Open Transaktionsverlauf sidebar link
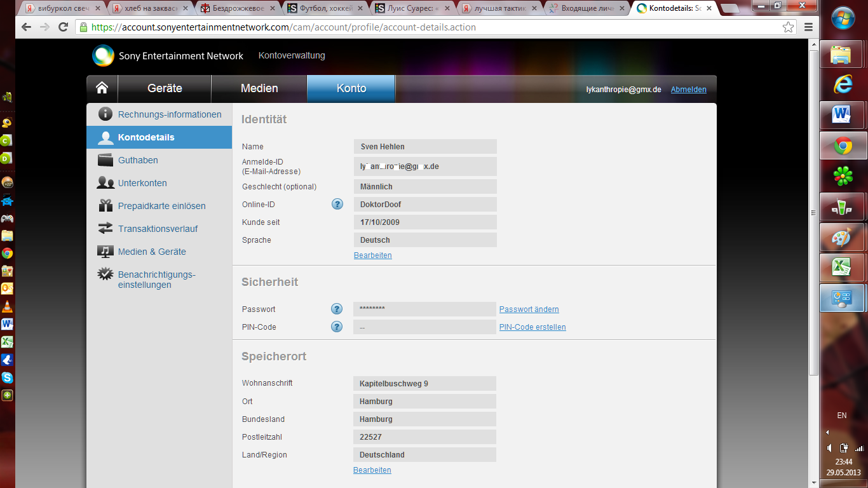Viewport: 868px width, 488px height. coord(158,229)
